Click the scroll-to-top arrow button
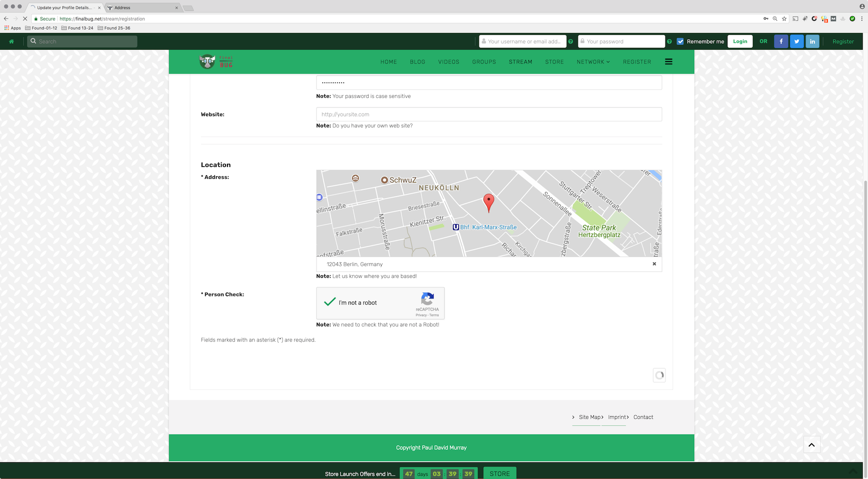Screen dimensions: 868x479 click(811, 445)
